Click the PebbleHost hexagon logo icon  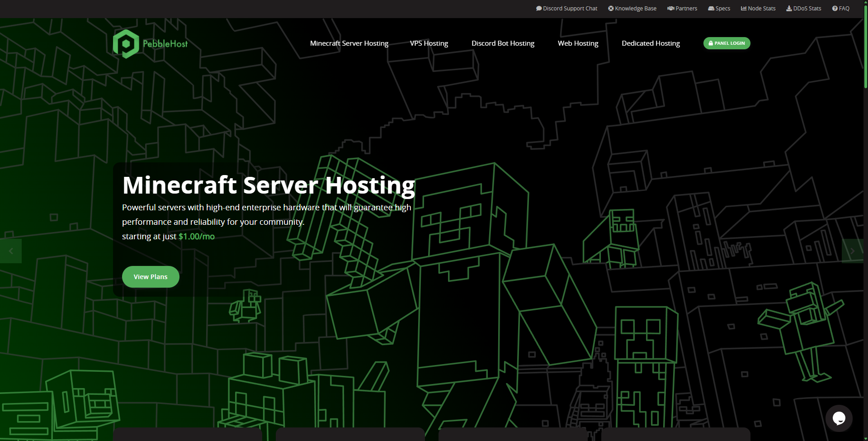coord(126,44)
